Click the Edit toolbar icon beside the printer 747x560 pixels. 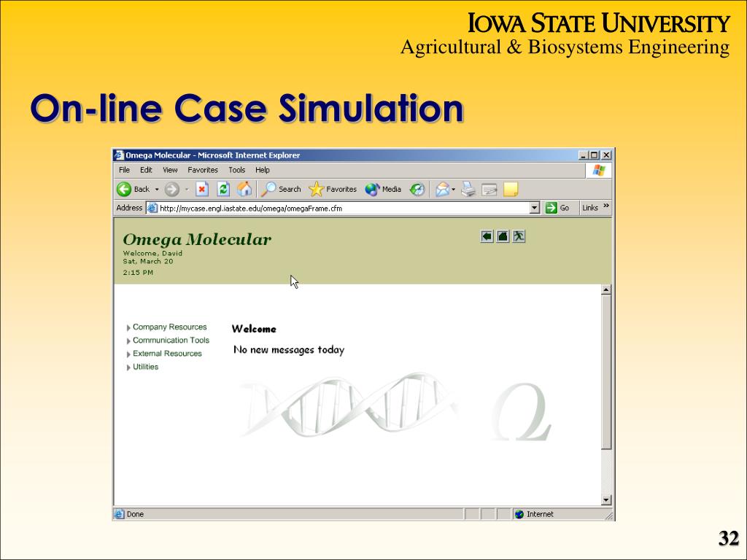(489, 190)
